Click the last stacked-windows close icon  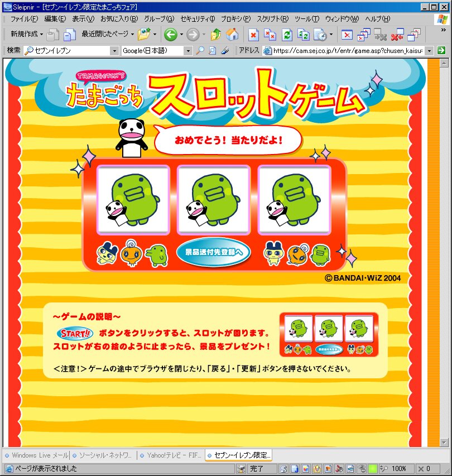pyautogui.click(x=413, y=35)
